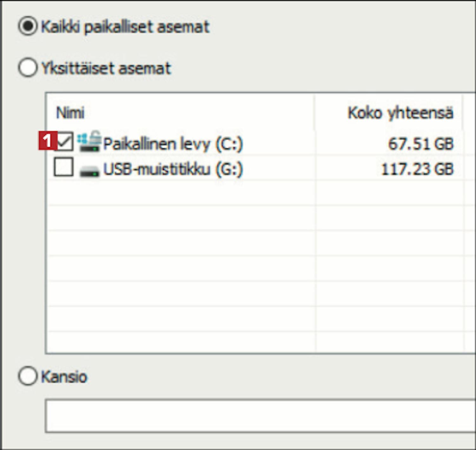Screen dimensions: 476x450
Task: Click an empty row in the drive list
Action: point(181,243)
